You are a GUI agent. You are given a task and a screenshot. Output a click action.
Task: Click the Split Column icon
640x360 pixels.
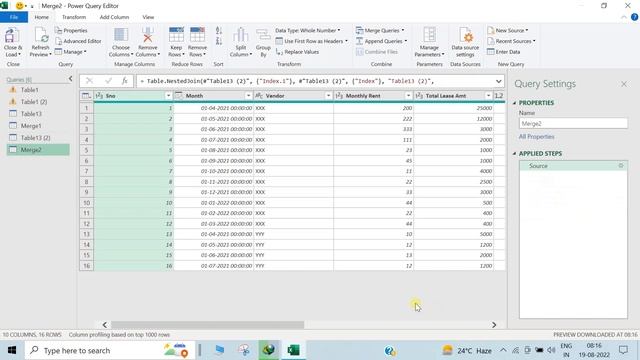240,36
